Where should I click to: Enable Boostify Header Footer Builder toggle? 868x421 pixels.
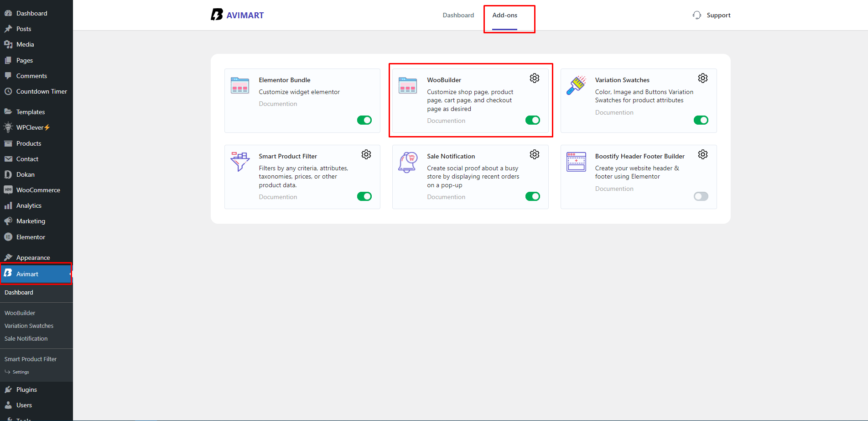(701, 196)
